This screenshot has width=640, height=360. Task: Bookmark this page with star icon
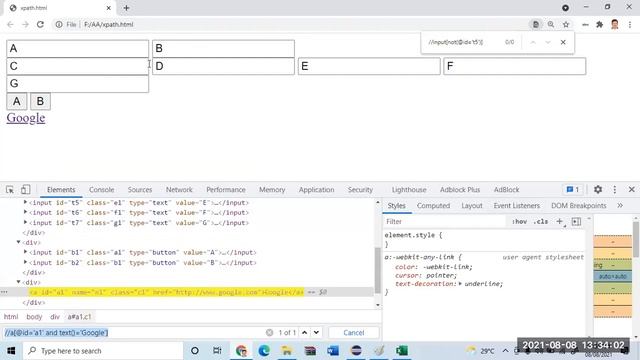tap(566, 24)
